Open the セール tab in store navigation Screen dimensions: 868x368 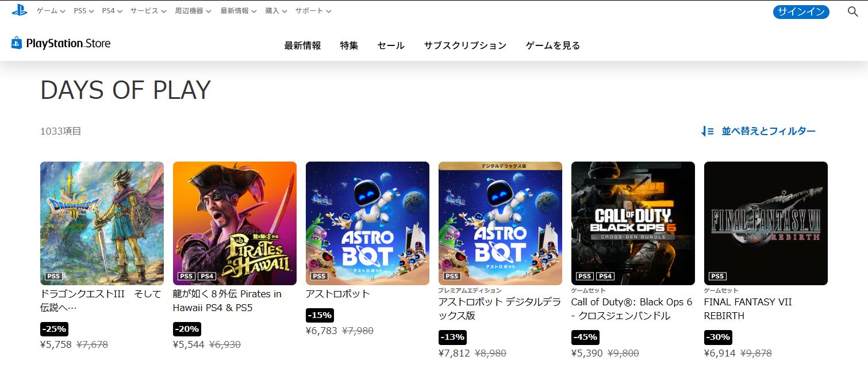tap(391, 45)
